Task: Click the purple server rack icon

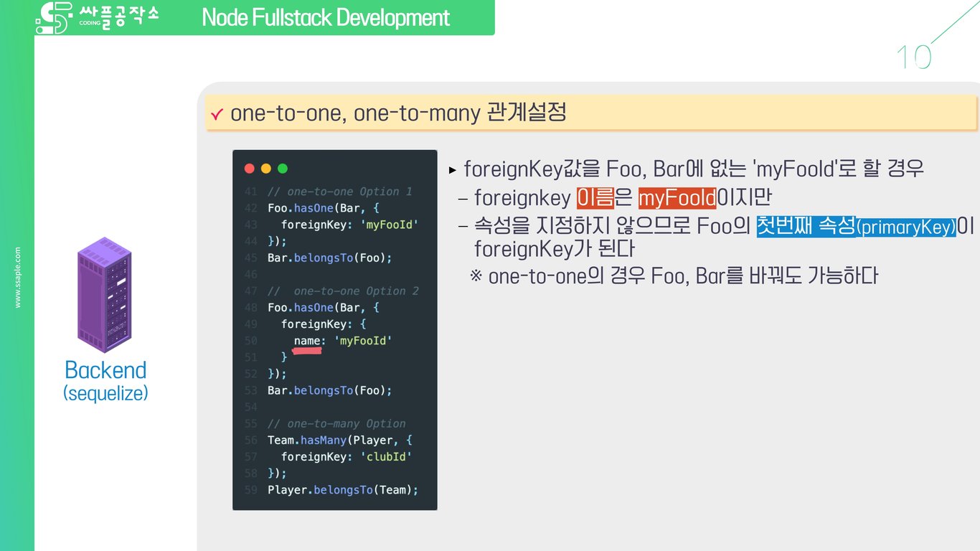Action: point(105,294)
